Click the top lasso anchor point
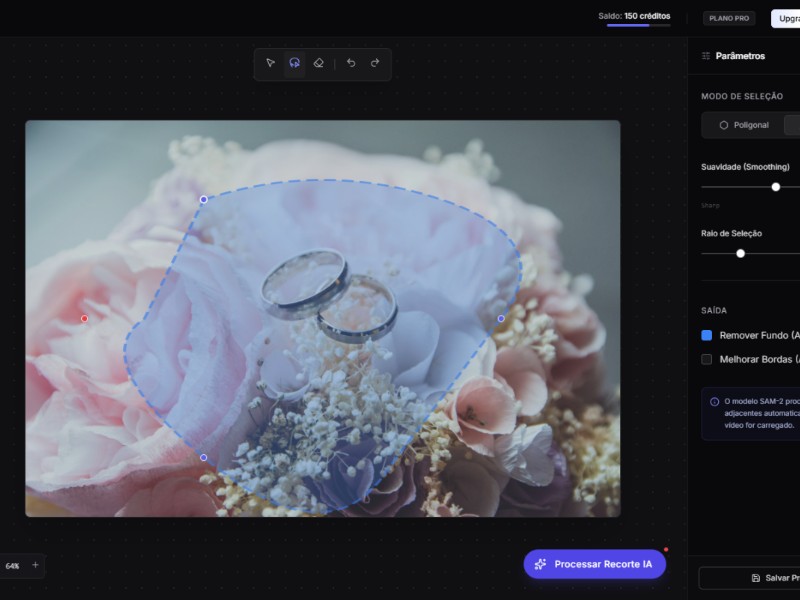Image resolution: width=800 pixels, height=600 pixels. 204,199
